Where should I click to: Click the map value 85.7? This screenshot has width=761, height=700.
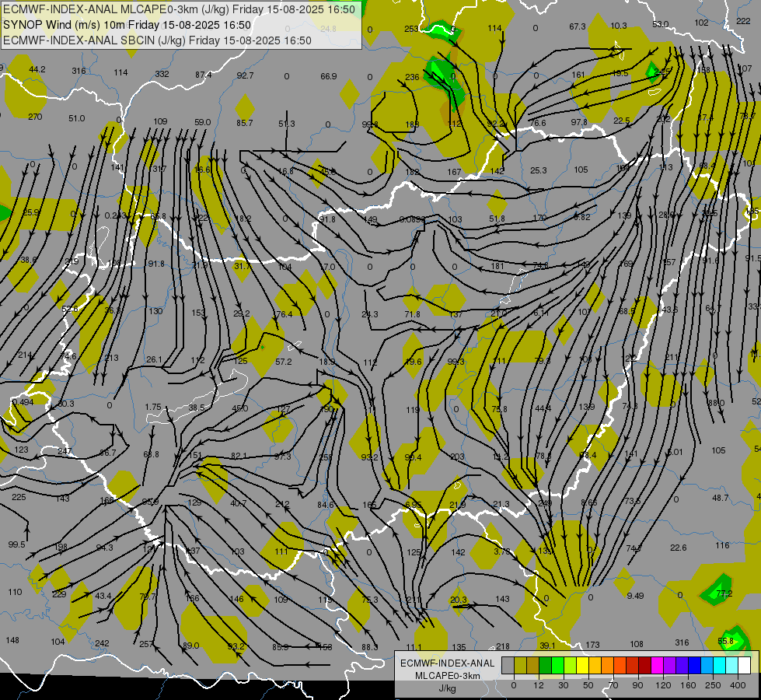click(x=245, y=123)
